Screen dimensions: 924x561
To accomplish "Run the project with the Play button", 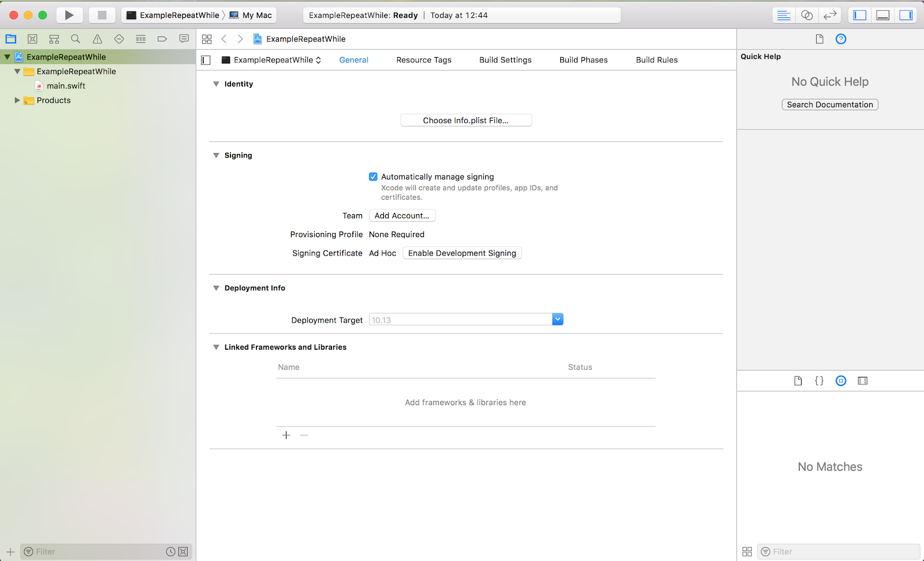I will coord(69,15).
